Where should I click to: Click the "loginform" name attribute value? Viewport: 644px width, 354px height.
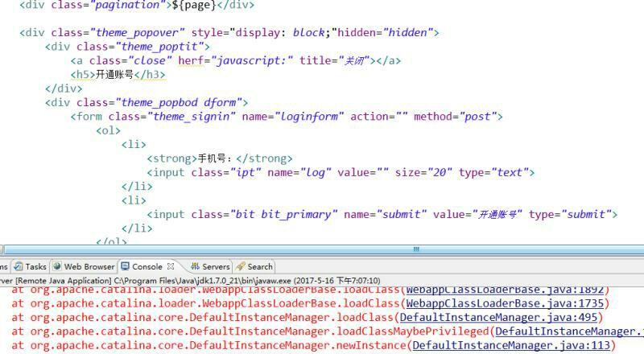(x=309, y=117)
